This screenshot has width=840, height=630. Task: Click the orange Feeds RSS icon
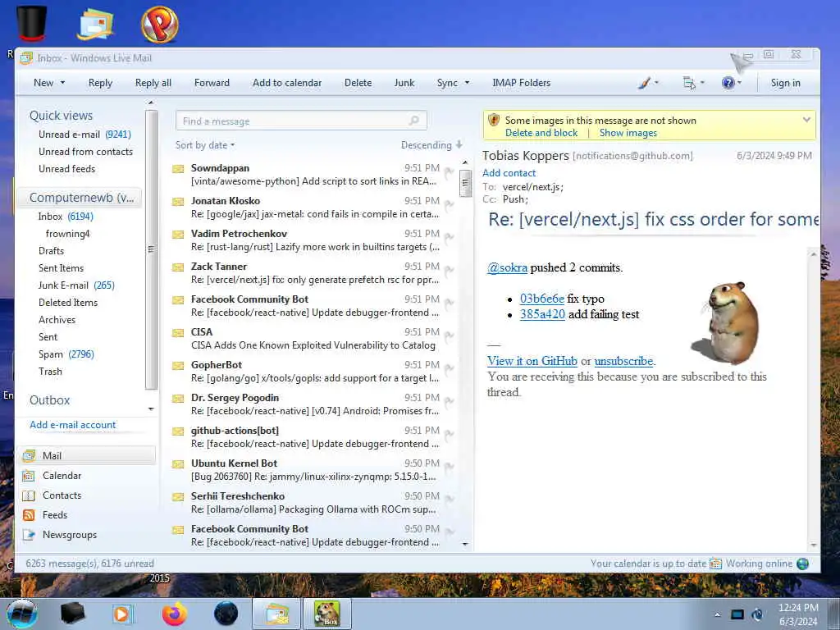coord(29,515)
